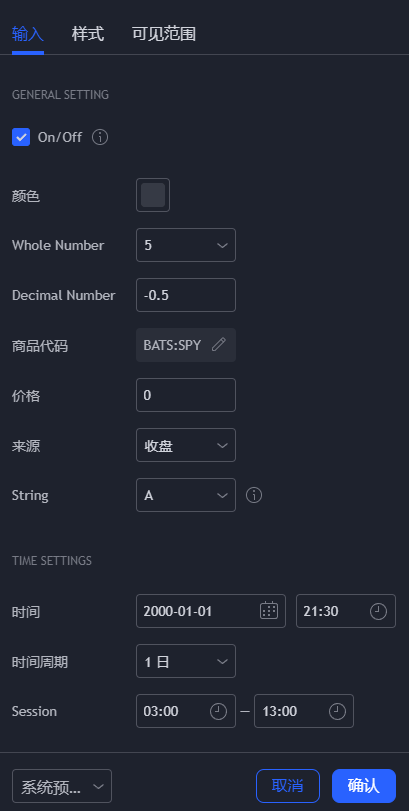Open the calendar icon in the date field
This screenshot has width=409, height=811.
pos(269,611)
